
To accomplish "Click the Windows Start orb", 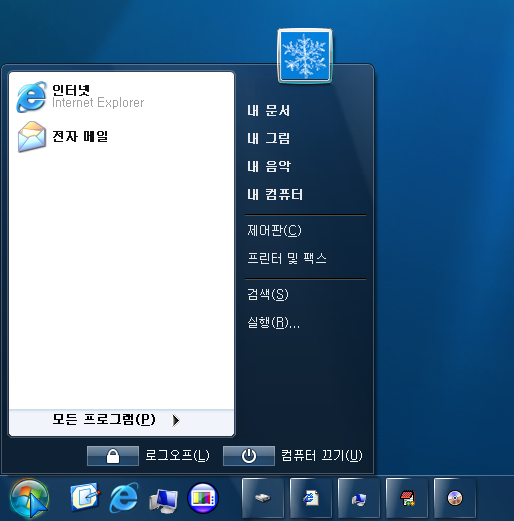I will coord(29,498).
